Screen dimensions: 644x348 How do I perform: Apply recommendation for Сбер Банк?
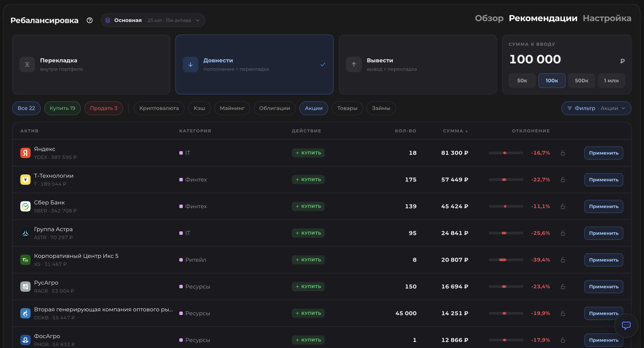pyautogui.click(x=603, y=206)
